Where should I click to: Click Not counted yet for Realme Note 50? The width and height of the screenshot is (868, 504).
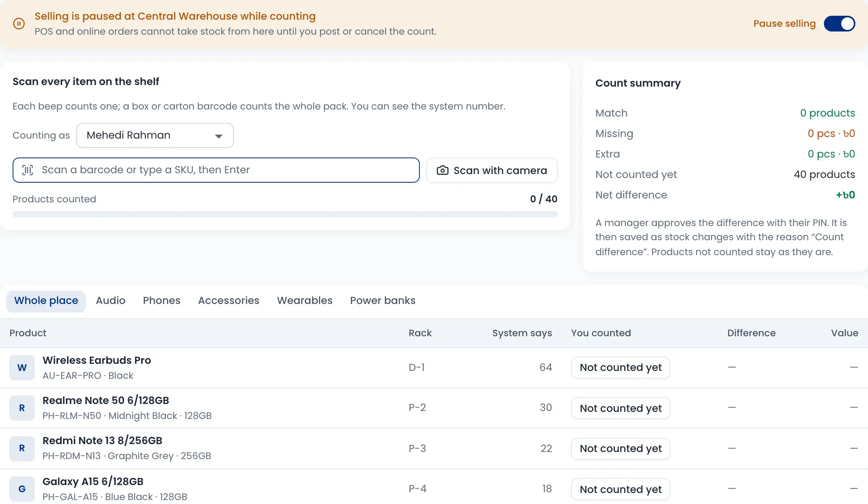(x=621, y=408)
